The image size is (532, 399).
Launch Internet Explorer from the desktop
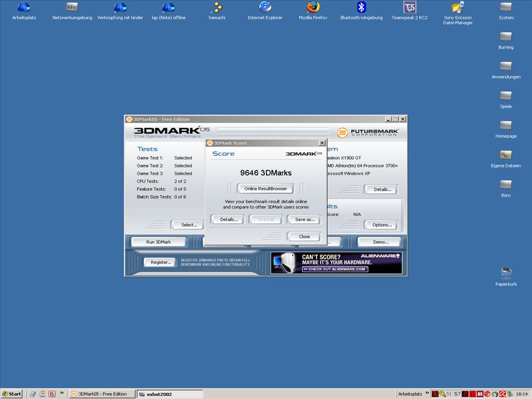[x=265, y=10]
